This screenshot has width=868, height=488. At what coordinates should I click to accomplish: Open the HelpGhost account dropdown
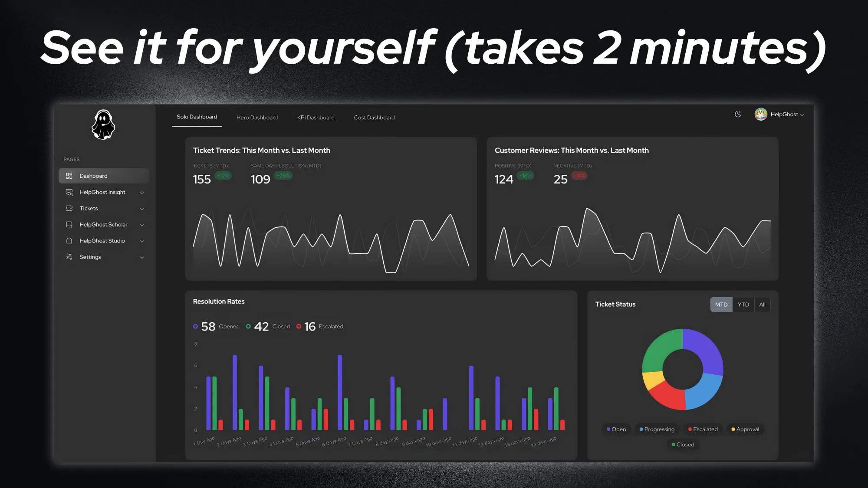point(803,114)
